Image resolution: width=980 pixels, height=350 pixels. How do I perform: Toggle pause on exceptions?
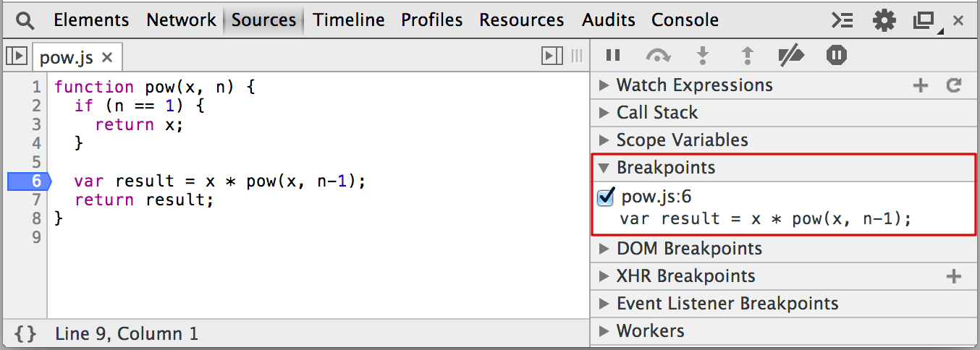(837, 56)
